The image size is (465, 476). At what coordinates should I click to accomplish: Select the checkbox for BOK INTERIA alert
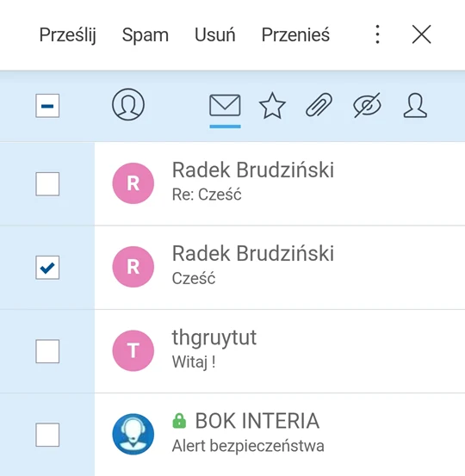coord(47,435)
